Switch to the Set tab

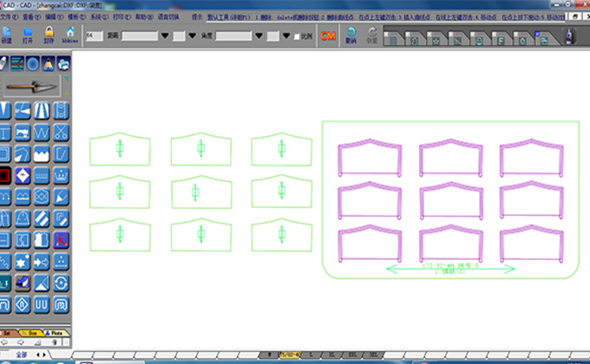pyautogui.click(x=8, y=333)
